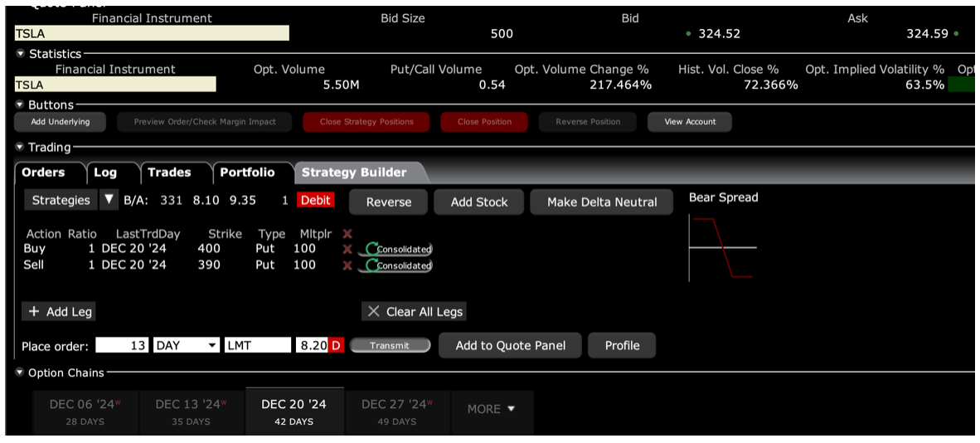
Task: Click the Put/Call Volume column header
Action: [436, 70]
